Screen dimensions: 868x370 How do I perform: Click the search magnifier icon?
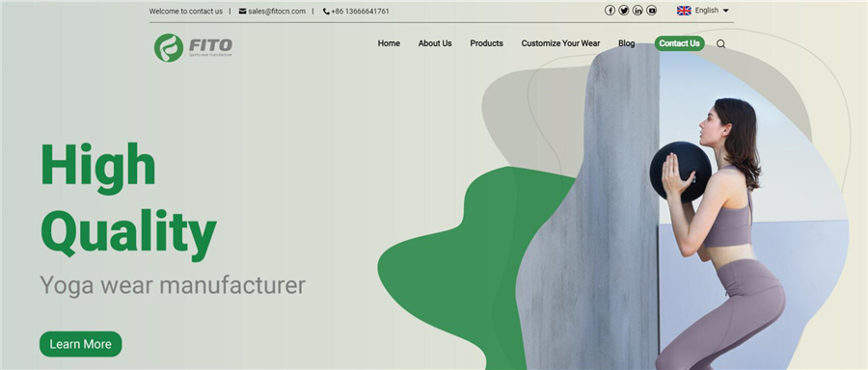click(720, 43)
